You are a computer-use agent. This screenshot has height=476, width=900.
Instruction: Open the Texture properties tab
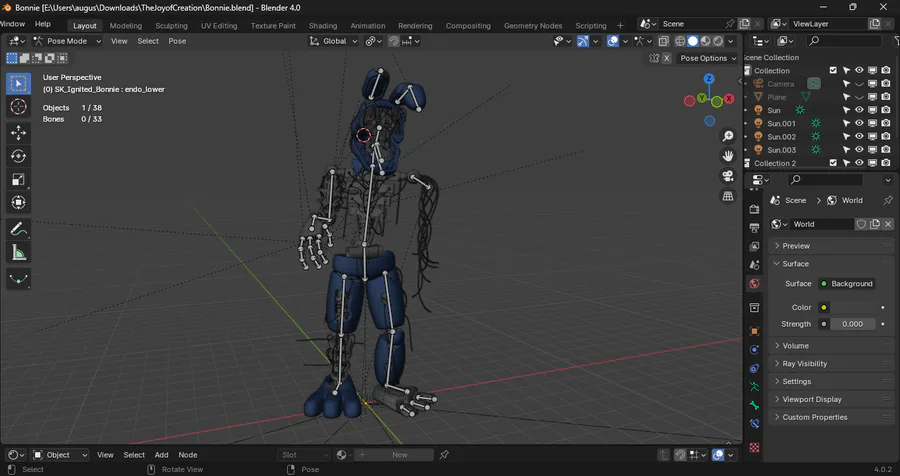tap(754, 447)
